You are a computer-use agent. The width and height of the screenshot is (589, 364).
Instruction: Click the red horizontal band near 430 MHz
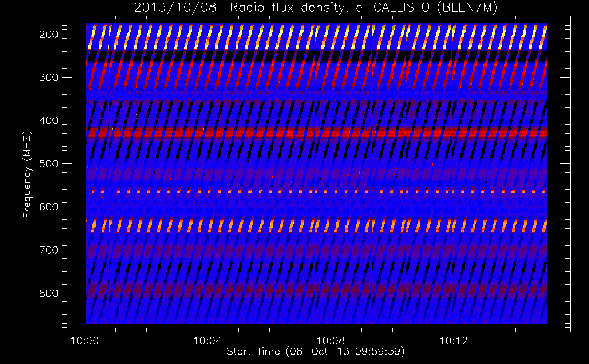coord(316,132)
